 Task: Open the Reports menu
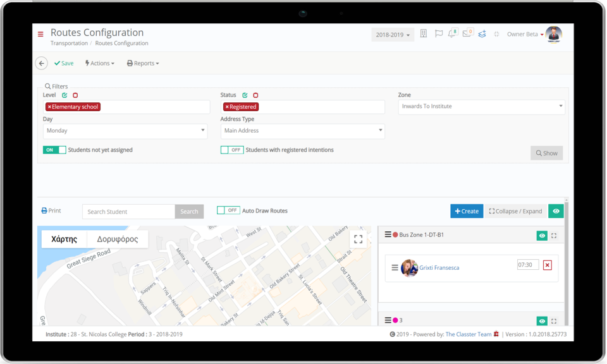(142, 63)
